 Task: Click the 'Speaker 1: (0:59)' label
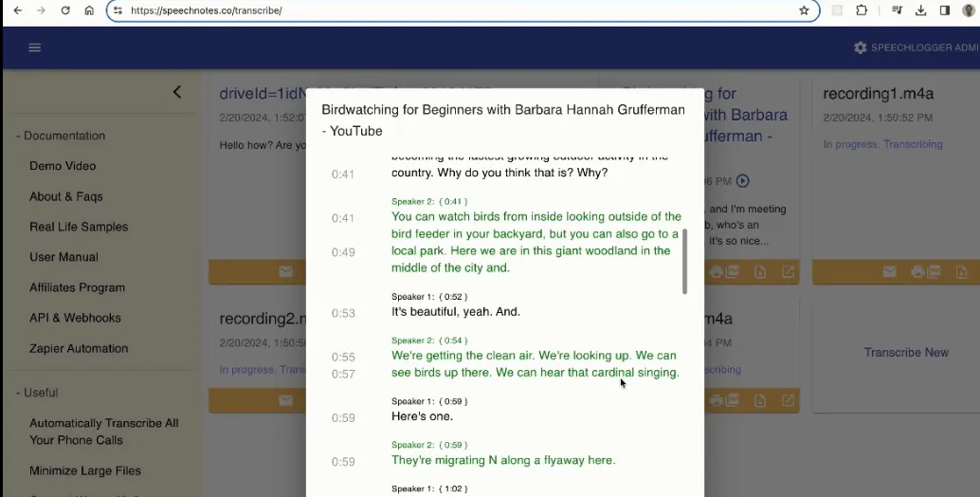click(x=429, y=400)
